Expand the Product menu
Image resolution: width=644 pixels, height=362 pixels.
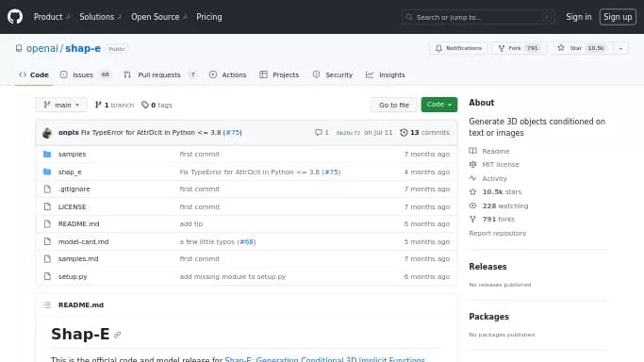(52, 17)
